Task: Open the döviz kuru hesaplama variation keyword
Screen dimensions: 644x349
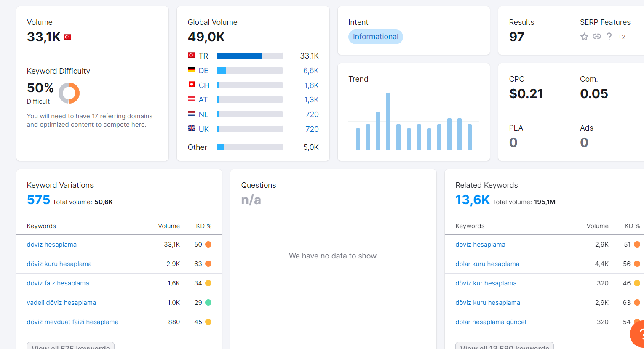Action: coord(59,264)
